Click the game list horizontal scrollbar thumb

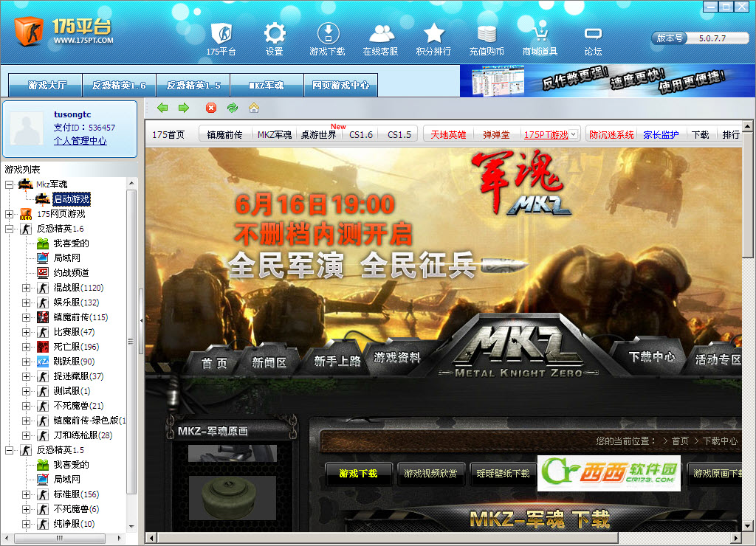coord(59,538)
